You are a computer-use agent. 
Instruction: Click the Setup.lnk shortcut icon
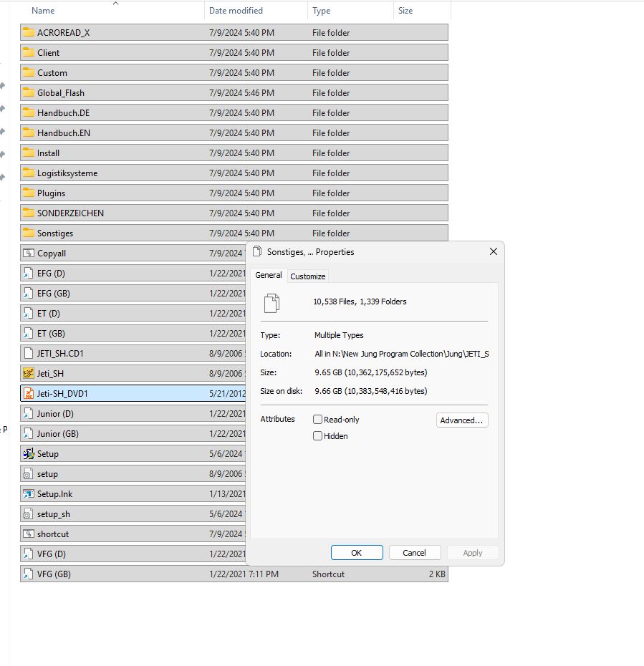[27, 493]
